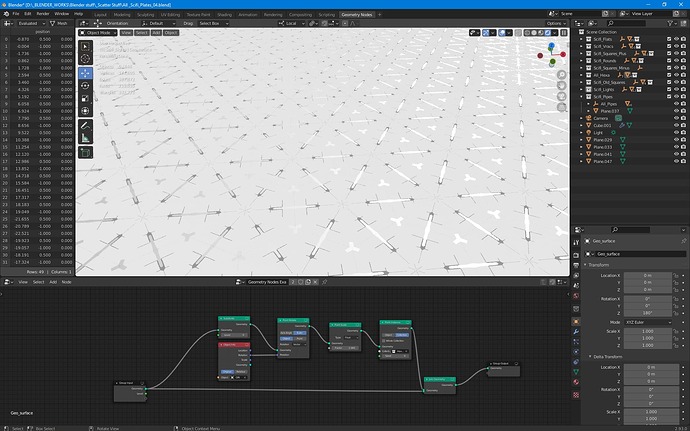
Task: Uncheck the Scifi_Vracs collection checkbox
Action: tap(669, 46)
